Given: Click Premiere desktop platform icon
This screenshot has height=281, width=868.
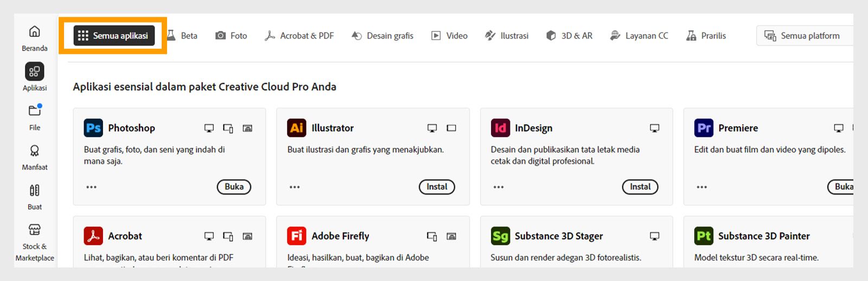Looking at the screenshot, I should point(839,129).
